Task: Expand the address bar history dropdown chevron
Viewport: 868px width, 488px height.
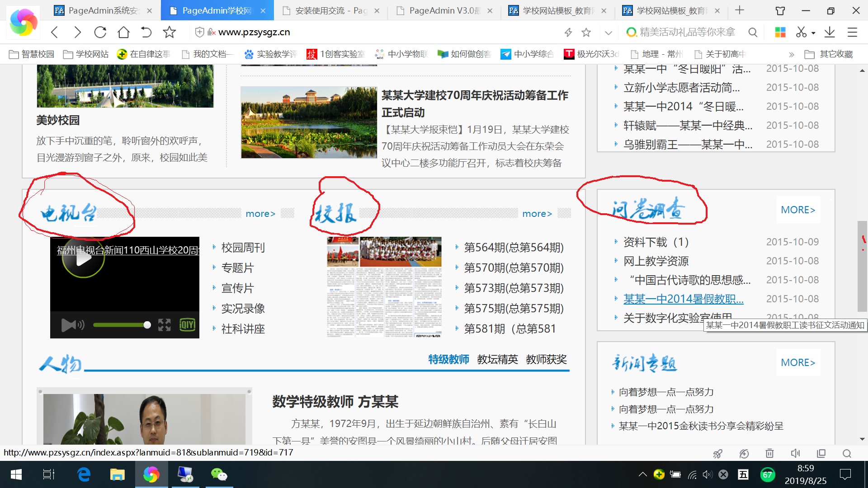Action: tap(609, 33)
